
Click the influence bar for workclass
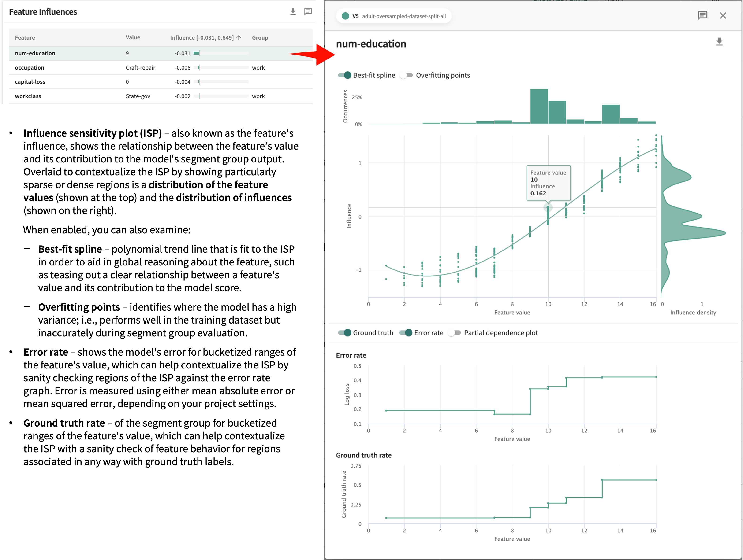(221, 96)
